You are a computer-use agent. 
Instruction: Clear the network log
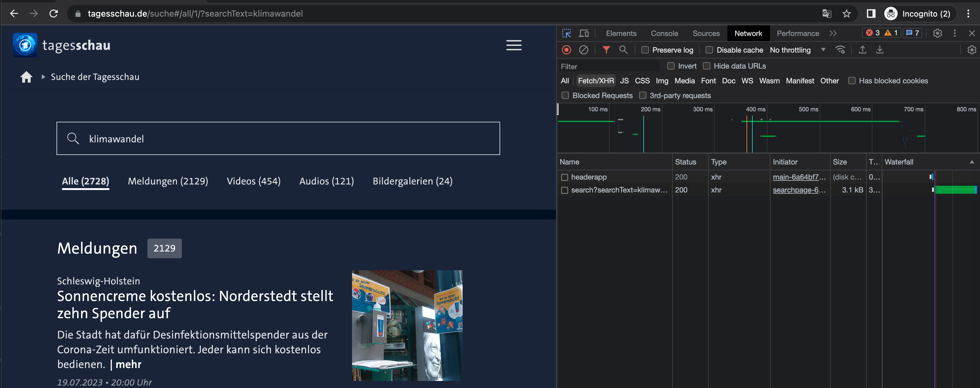pos(583,50)
